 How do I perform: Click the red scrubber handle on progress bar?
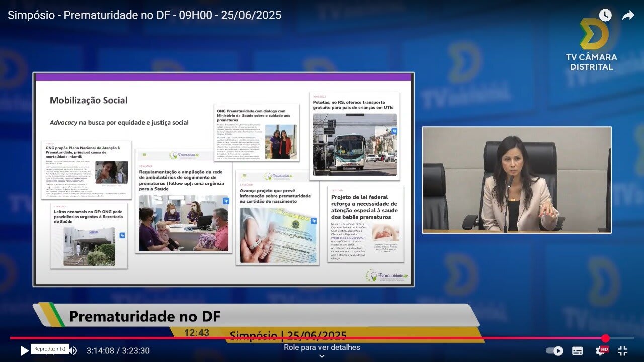pyautogui.click(x=605, y=338)
